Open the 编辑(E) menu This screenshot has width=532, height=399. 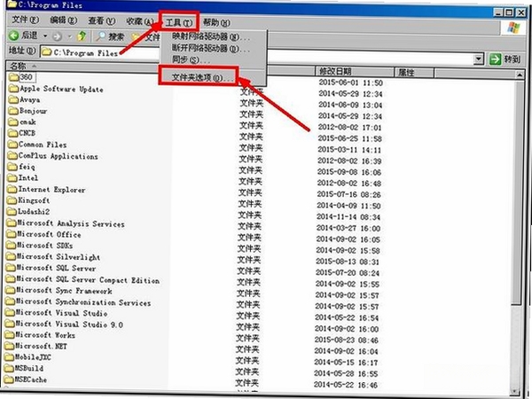pyautogui.click(x=64, y=20)
